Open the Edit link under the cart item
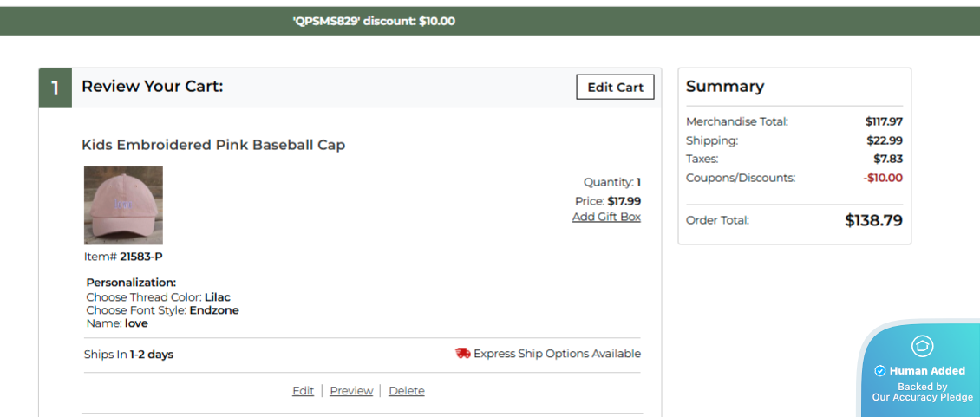The height and width of the screenshot is (417, 980). pos(303,391)
